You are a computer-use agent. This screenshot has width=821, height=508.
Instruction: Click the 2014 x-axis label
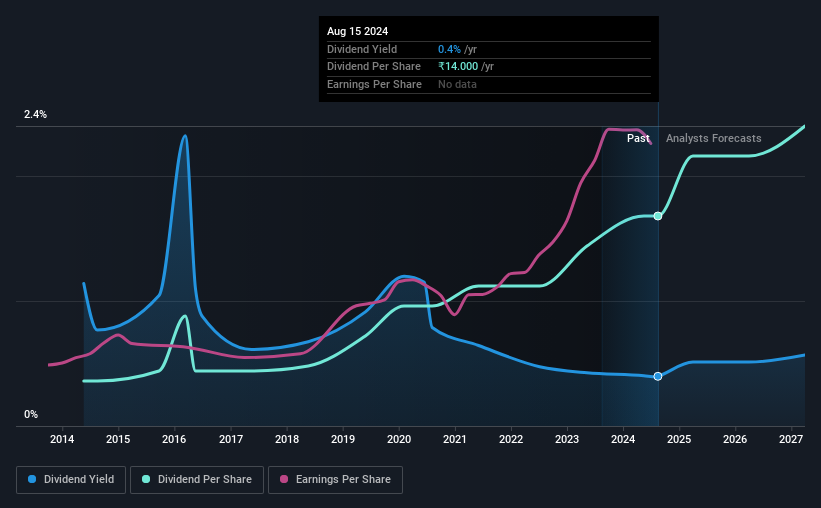tap(62, 439)
